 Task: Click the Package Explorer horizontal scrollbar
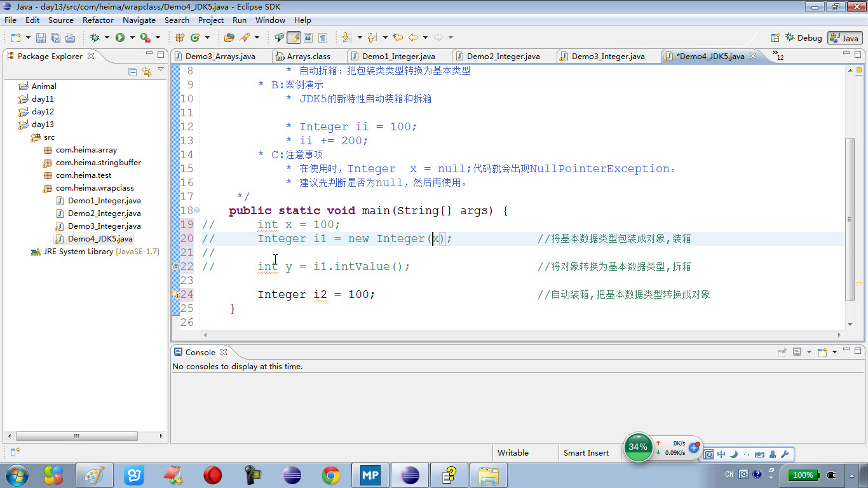(x=76, y=437)
